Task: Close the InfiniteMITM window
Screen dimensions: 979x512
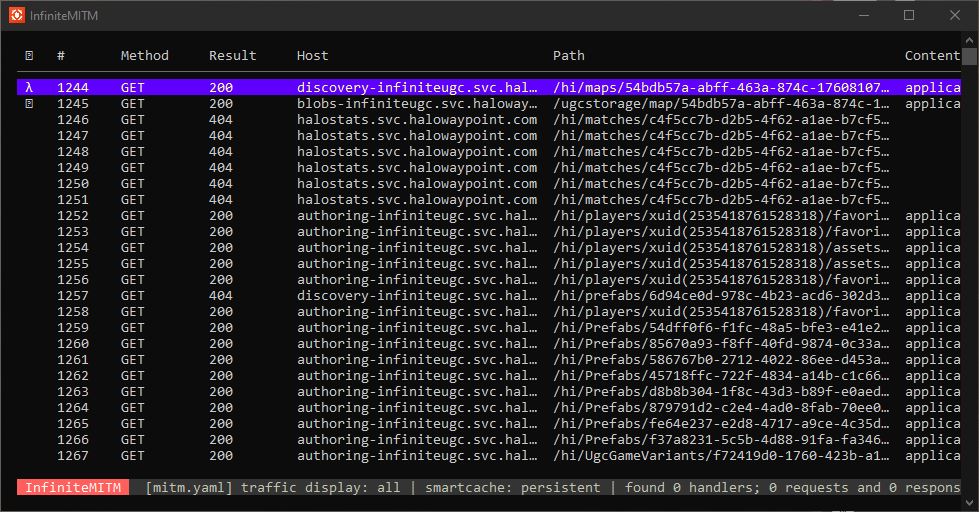Action: pos(955,15)
